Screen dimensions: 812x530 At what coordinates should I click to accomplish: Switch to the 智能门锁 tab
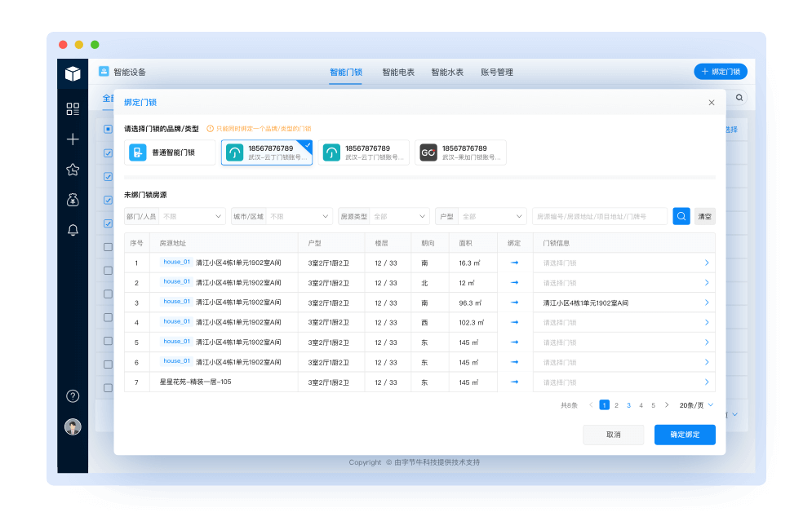(x=346, y=73)
